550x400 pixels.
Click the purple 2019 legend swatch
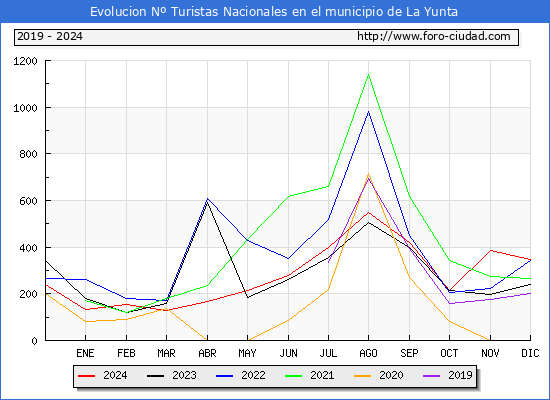[x=431, y=376]
